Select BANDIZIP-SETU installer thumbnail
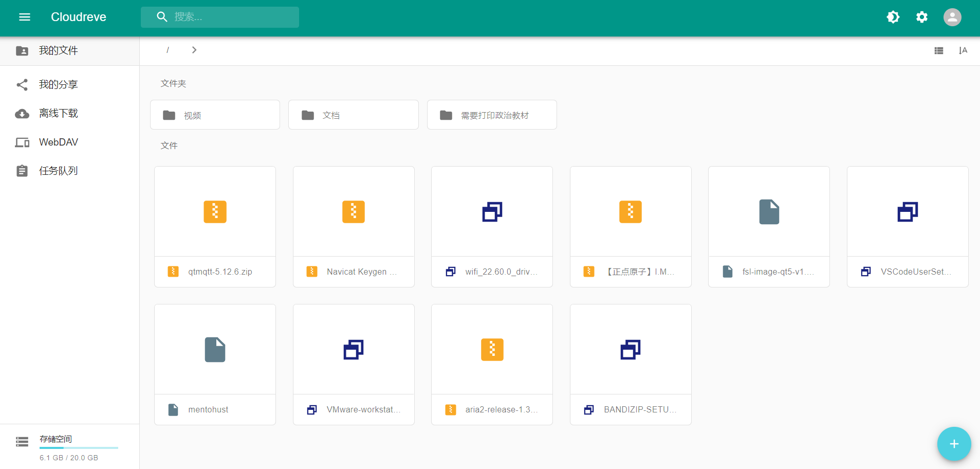 point(631,350)
